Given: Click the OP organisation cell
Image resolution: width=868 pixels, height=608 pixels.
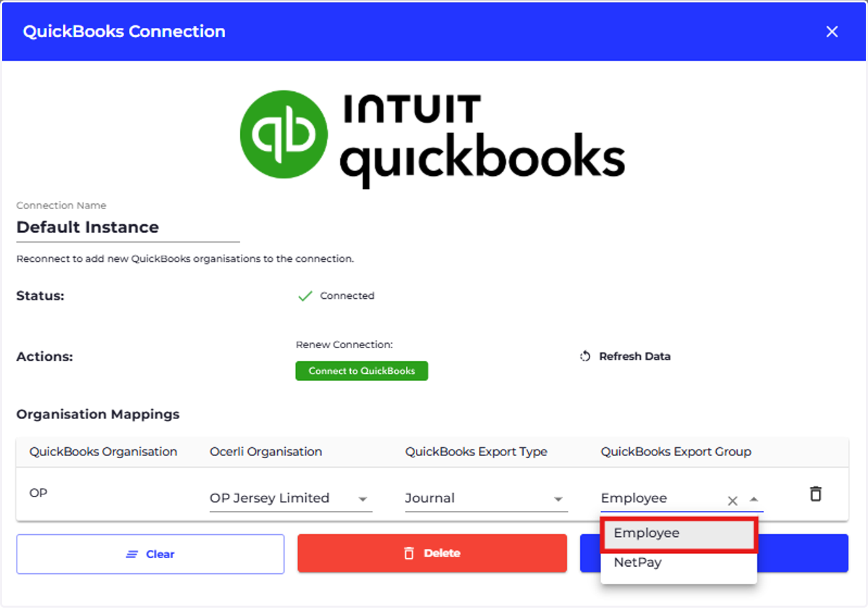Looking at the screenshot, I should click(38, 493).
